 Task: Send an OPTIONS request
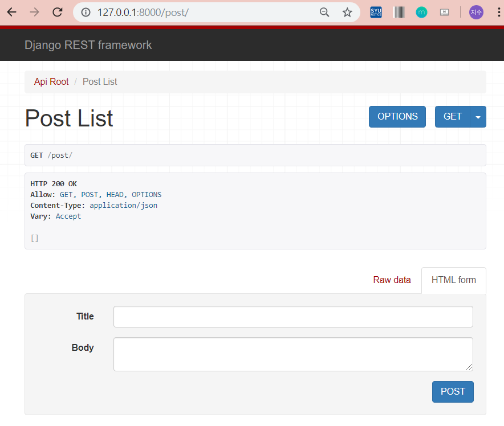coord(397,117)
